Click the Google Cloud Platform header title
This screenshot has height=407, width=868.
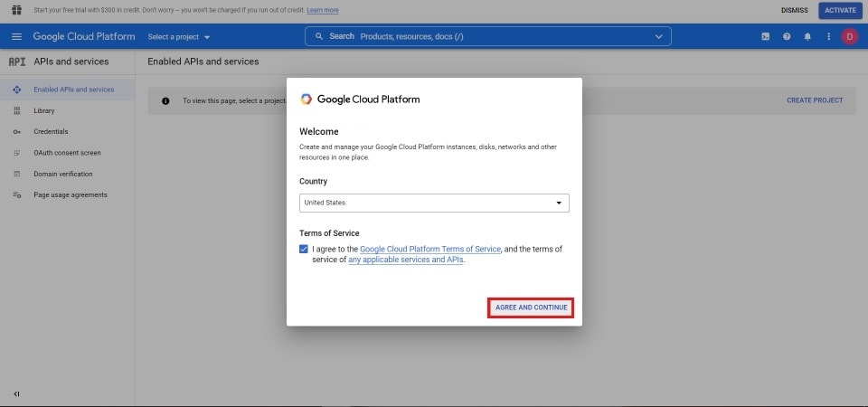pyautogui.click(x=84, y=36)
